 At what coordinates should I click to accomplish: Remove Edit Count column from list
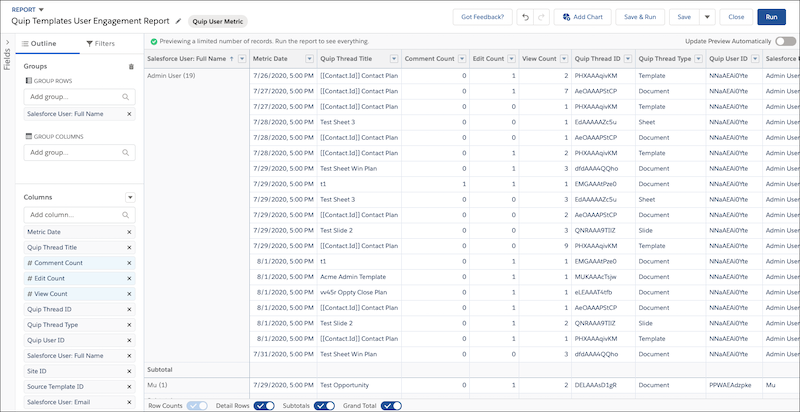coord(129,278)
